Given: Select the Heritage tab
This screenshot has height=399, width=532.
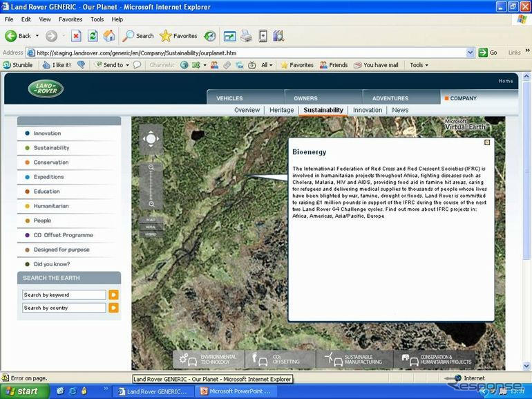Looking at the screenshot, I should pyautogui.click(x=281, y=110).
